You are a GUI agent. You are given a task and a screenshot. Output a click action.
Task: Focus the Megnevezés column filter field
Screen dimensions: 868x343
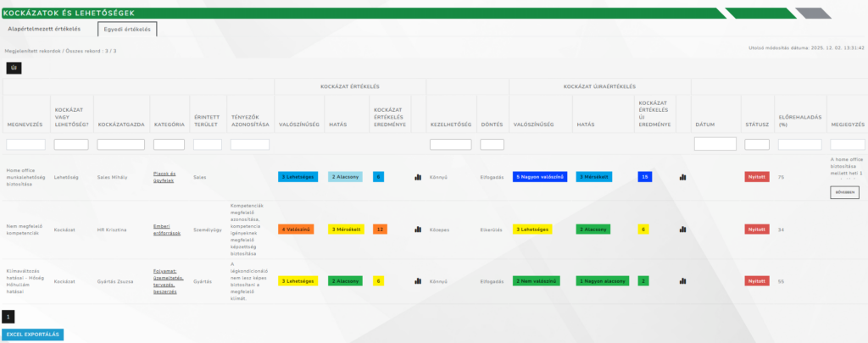click(x=24, y=145)
